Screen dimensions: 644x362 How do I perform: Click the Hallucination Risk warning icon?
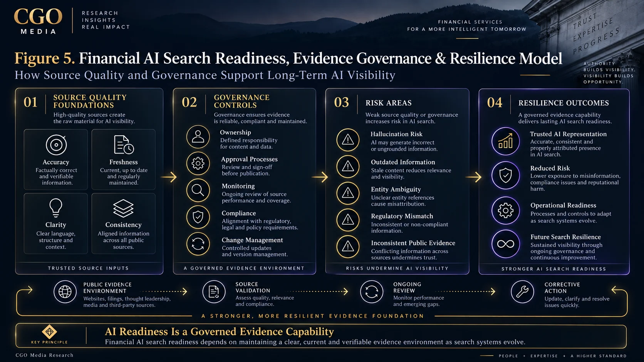348,140
